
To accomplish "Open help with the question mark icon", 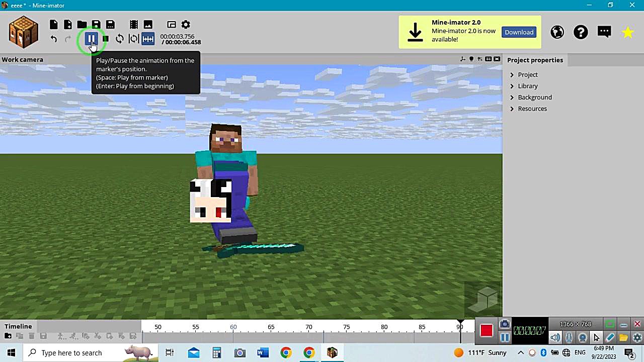I will (581, 32).
